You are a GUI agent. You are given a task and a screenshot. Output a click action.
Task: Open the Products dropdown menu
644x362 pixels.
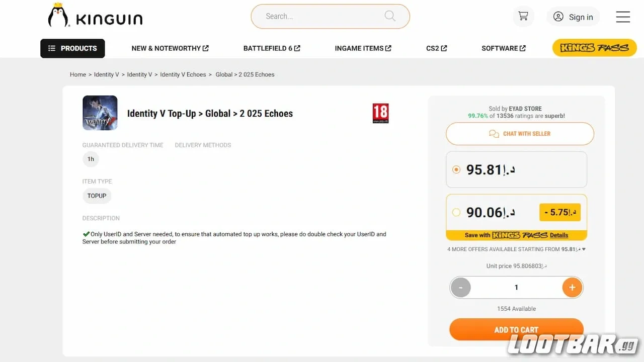pos(72,48)
